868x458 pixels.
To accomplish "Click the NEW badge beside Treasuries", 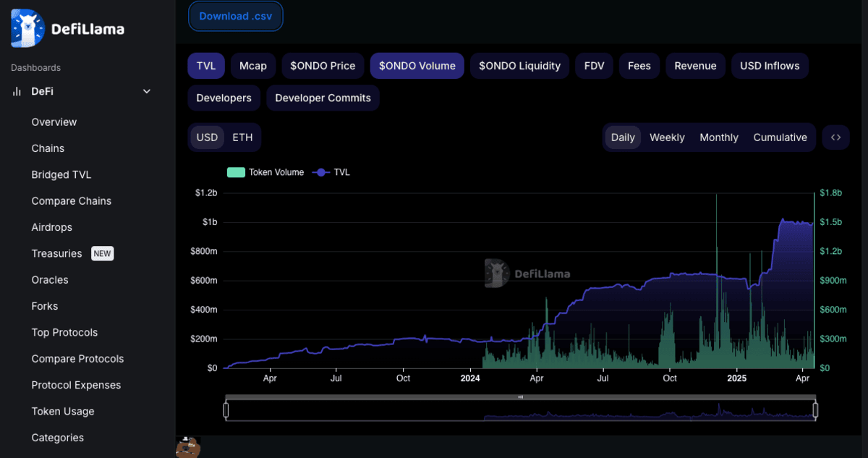I will [x=102, y=254].
